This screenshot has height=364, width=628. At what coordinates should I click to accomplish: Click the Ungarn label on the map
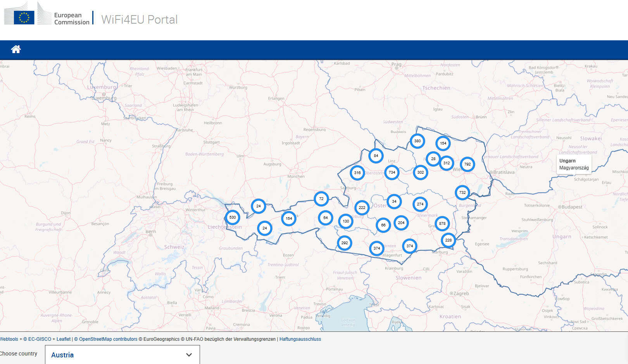[568, 160]
